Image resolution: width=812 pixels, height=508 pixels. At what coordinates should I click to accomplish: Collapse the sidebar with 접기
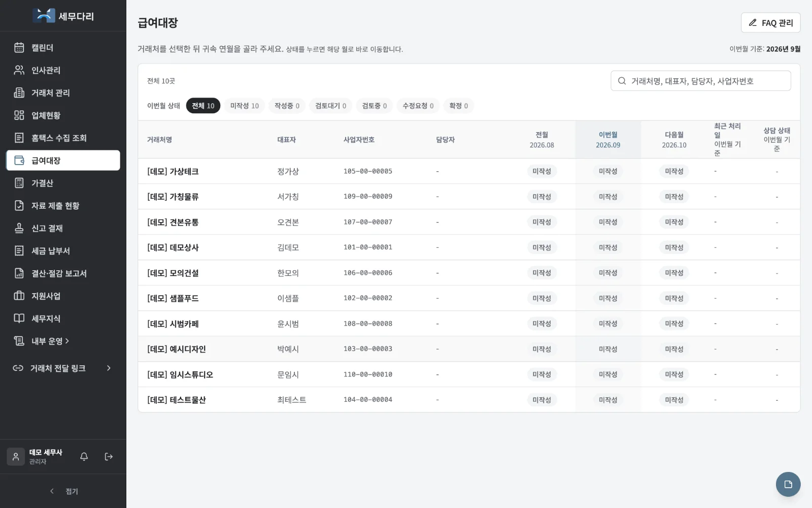tap(63, 491)
